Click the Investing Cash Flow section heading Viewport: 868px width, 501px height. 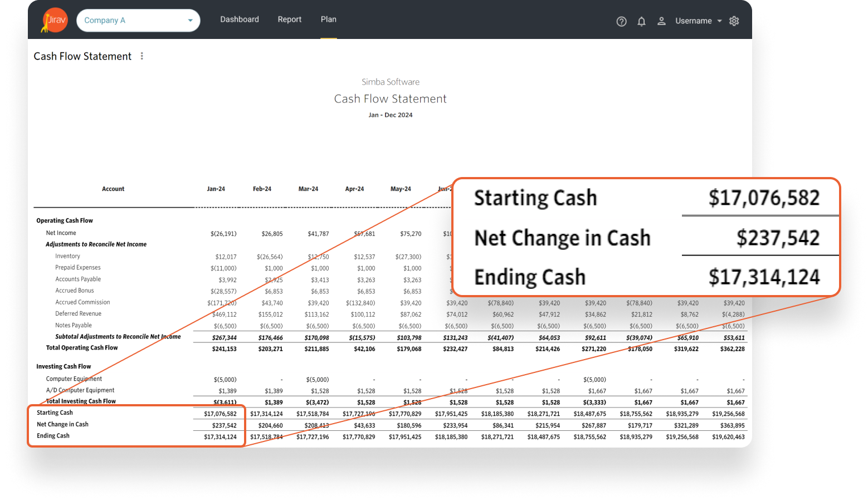click(x=64, y=367)
